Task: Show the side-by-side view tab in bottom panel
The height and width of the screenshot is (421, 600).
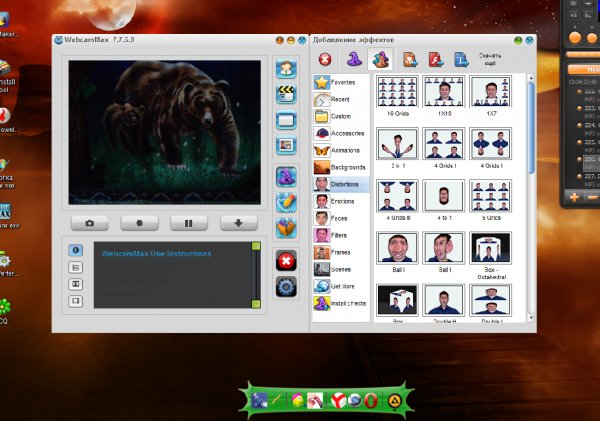Action: coord(75,284)
